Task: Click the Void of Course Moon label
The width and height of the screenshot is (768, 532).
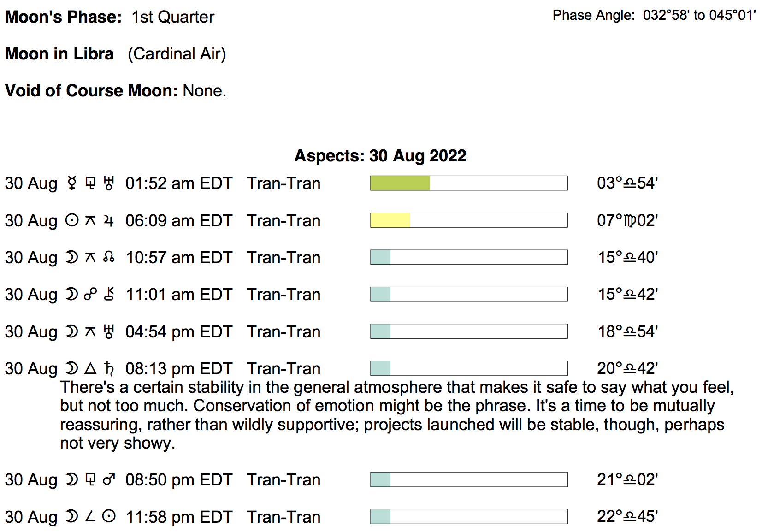Action: (x=91, y=91)
